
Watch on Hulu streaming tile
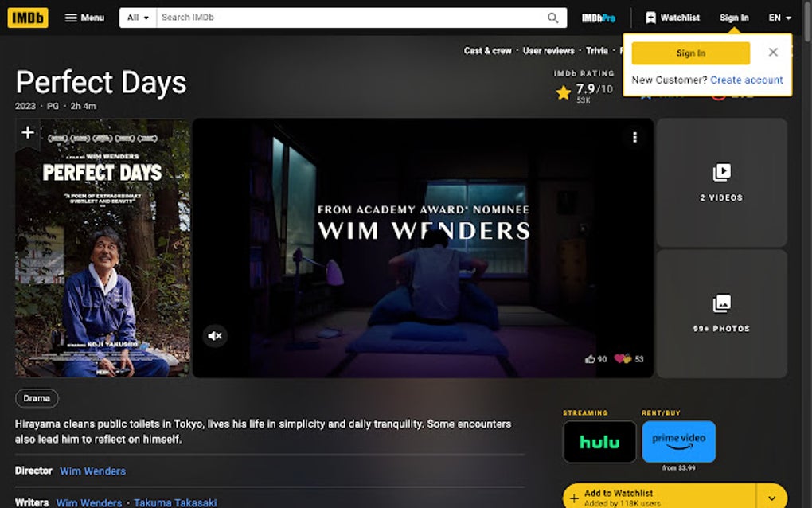599,442
